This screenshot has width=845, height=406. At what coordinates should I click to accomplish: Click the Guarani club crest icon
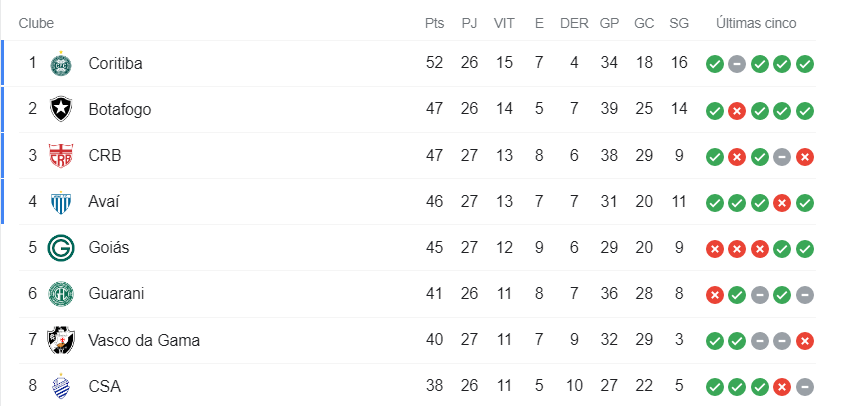tap(62, 294)
